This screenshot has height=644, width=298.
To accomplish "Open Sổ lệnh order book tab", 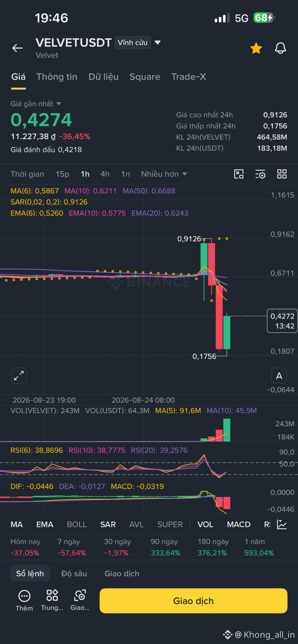I will [x=30, y=574].
